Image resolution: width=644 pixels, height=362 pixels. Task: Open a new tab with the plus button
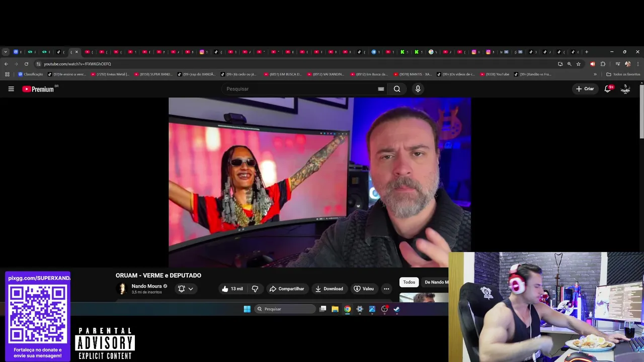587,52
